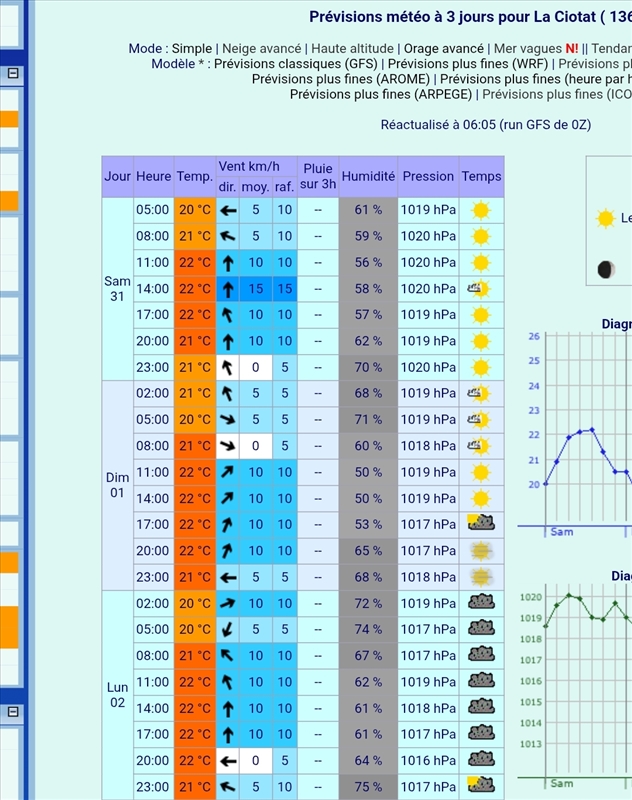Click the 1016 hPa pressure cell
Image resolution: width=632 pixels, height=800 pixels.
click(428, 761)
